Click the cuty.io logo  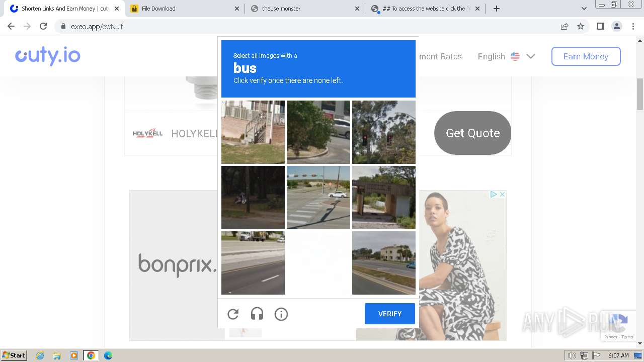48,56
